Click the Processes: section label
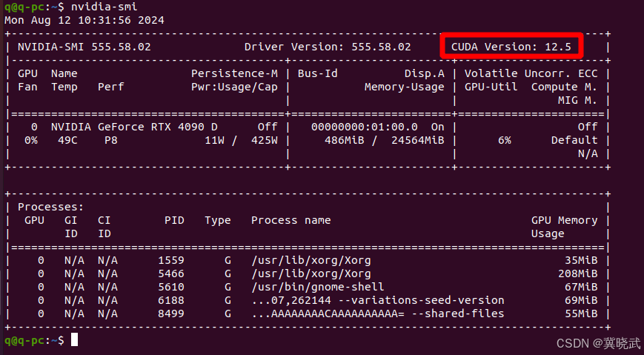644x355 pixels. (51, 207)
